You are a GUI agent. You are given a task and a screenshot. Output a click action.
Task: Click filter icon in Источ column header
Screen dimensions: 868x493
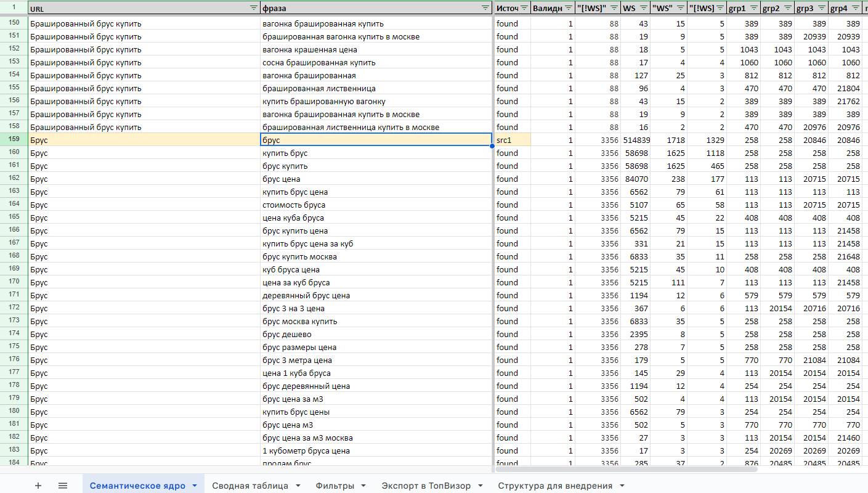524,8
